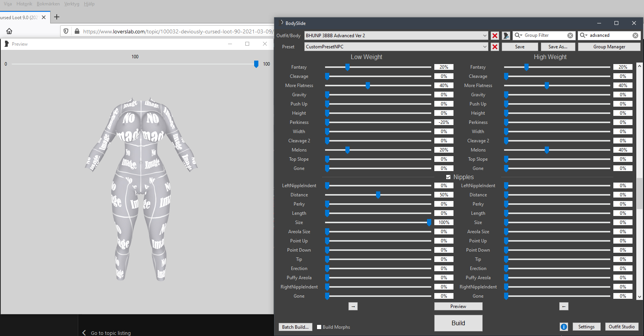
Task: Click the Low Weight Cleavage 2 label
Action: (299, 141)
